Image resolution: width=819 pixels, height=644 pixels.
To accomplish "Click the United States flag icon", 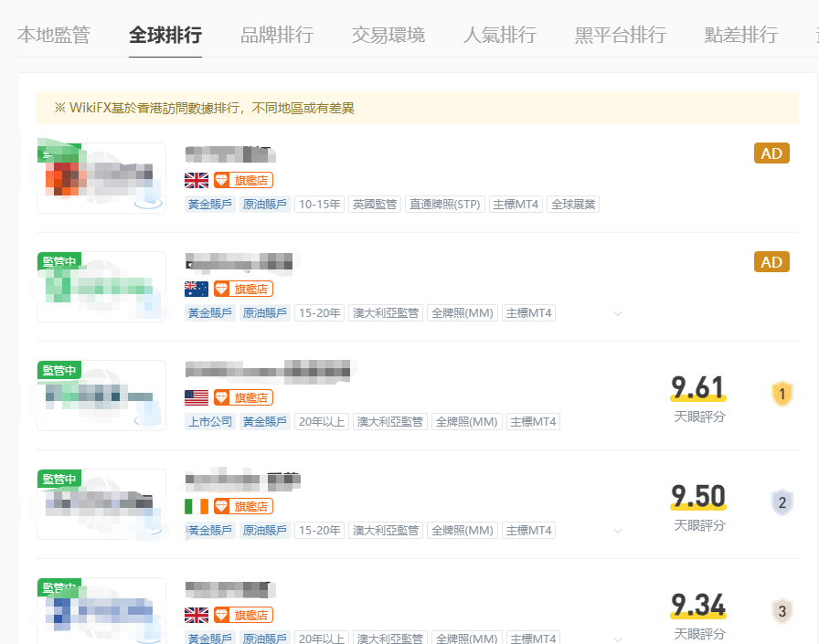I will coord(197,397).
